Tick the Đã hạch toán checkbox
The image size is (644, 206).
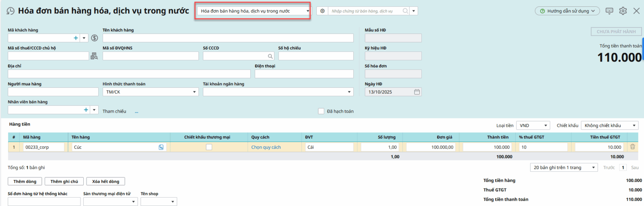(x=321, y=111)
